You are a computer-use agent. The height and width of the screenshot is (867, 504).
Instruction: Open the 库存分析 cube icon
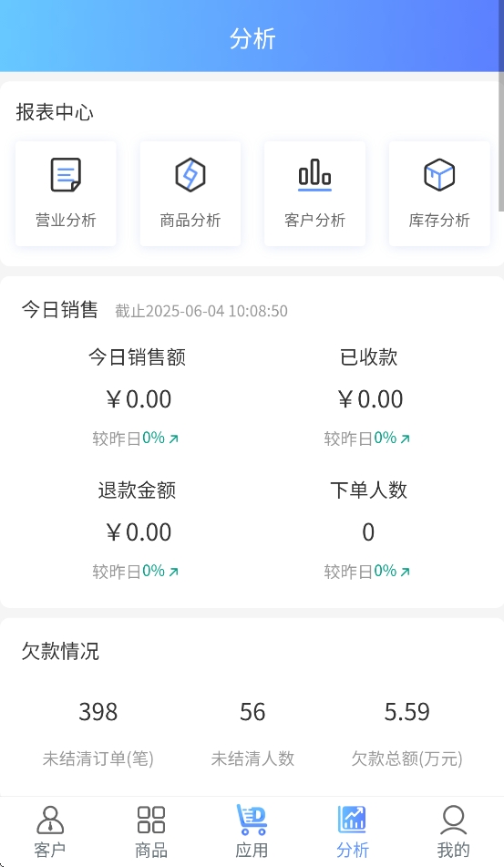pos(439,175)
